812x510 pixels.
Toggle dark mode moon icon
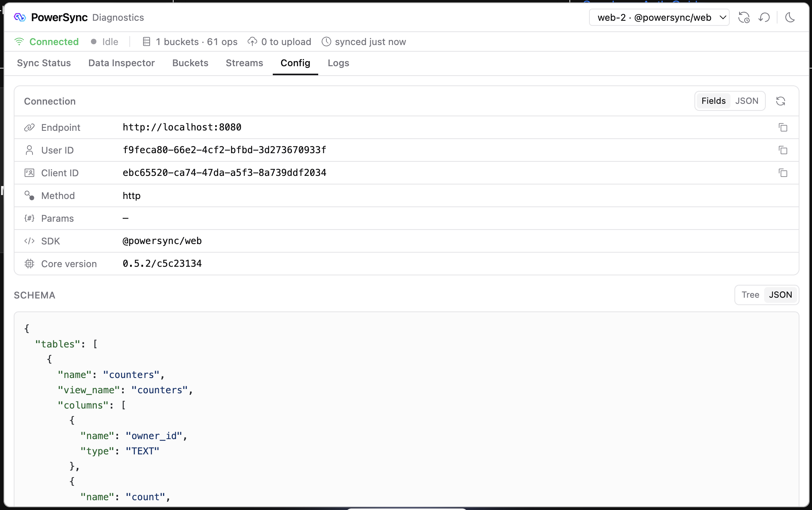[790, 18]
